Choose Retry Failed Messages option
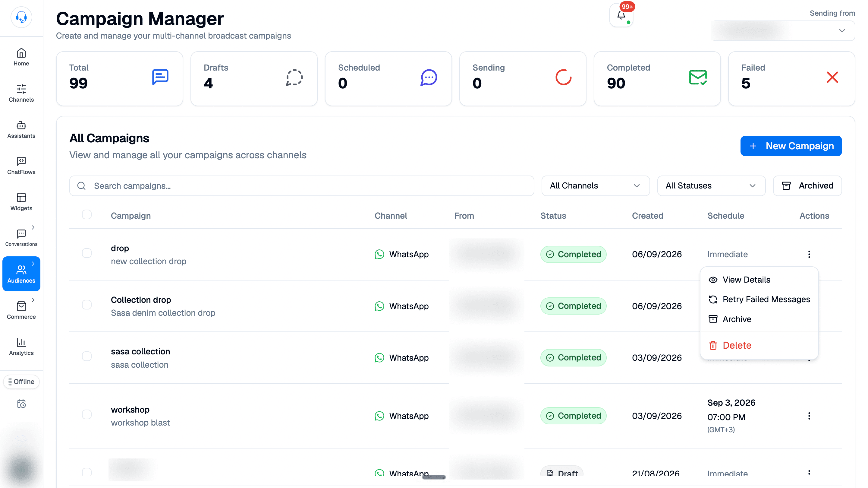Viewport: 868px width, 488px height. click(759, 299)
